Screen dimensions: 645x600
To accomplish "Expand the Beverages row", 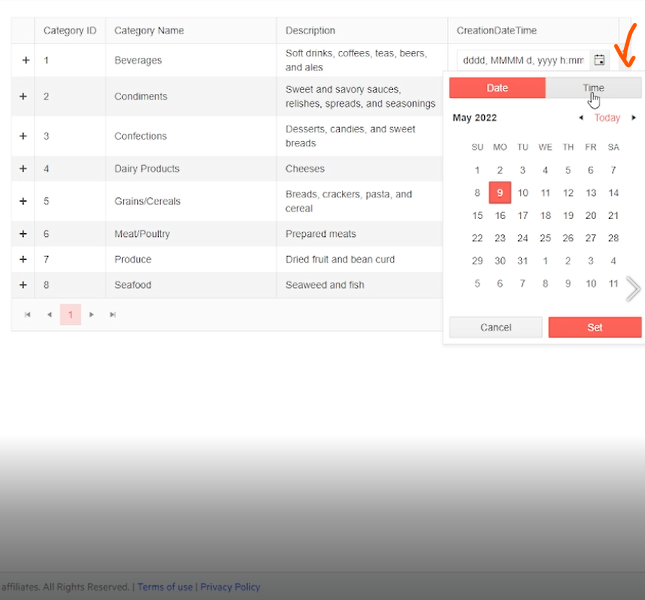I will coord(26,60).
